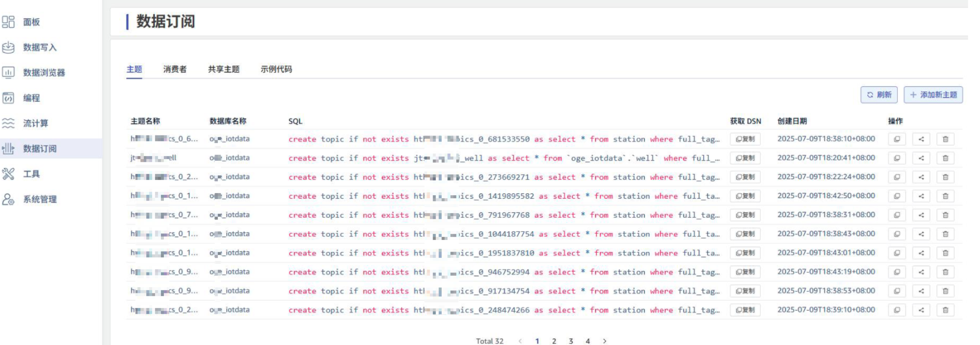Delete the topic created 18:38:31
This screenshot has height=345, width=980.
(946, 215)
